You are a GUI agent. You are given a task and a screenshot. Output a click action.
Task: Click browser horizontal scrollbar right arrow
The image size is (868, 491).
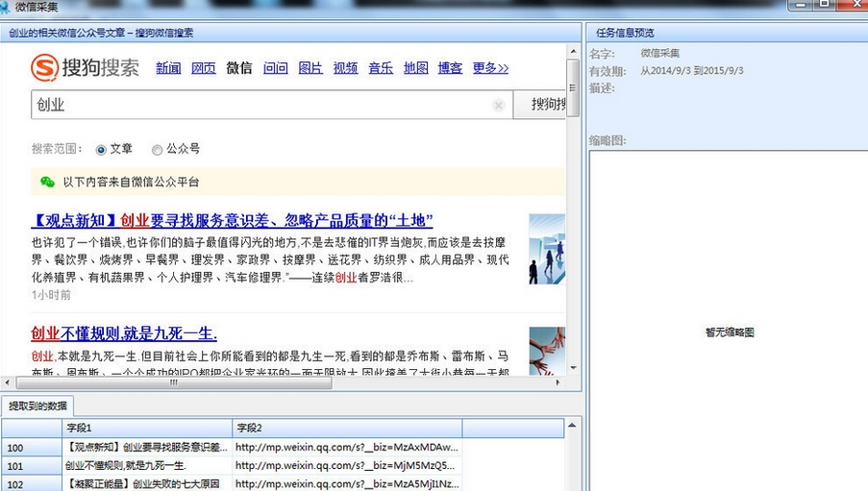(558, 382)
